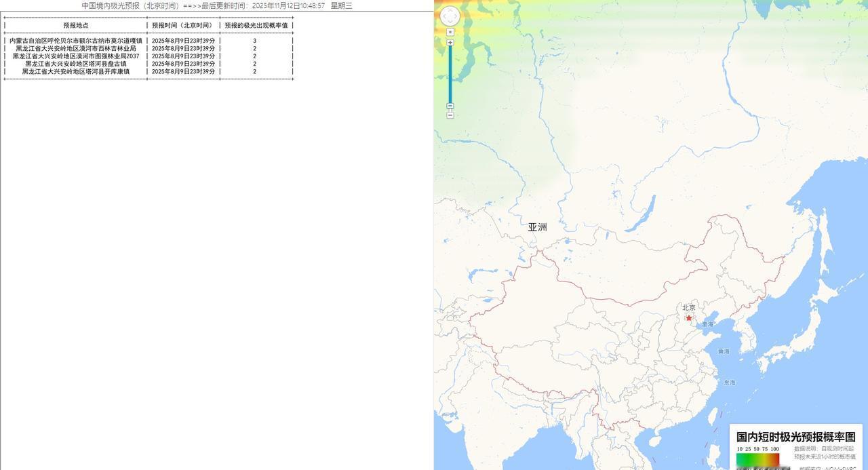
Task: Click the forecast time in the 图强林业局Z037 row
Action: coord(184,56)
